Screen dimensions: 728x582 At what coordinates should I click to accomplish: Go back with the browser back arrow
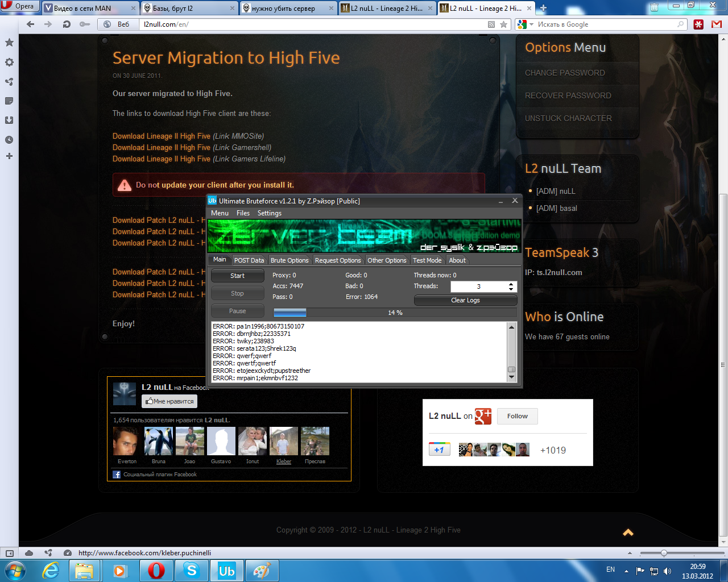[x=31, y=24]
